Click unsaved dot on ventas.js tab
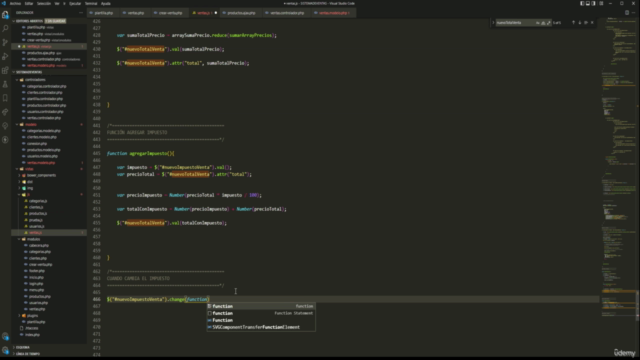The image size is (640, 360). tap(216, 13)
